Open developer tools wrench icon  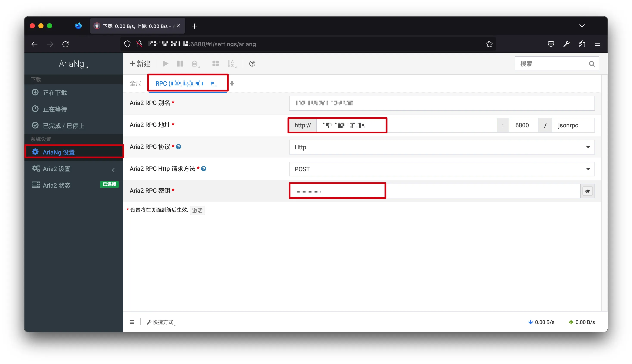[567, 44]
